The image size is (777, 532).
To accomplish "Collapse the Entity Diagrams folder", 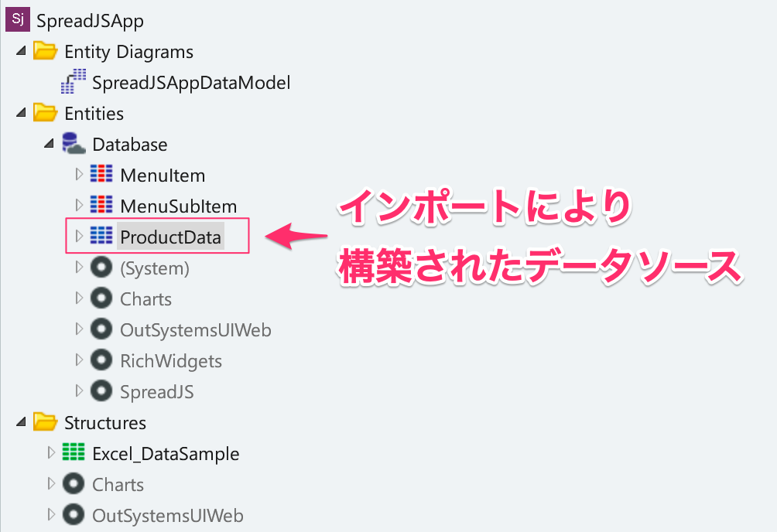I will [21, 50].
